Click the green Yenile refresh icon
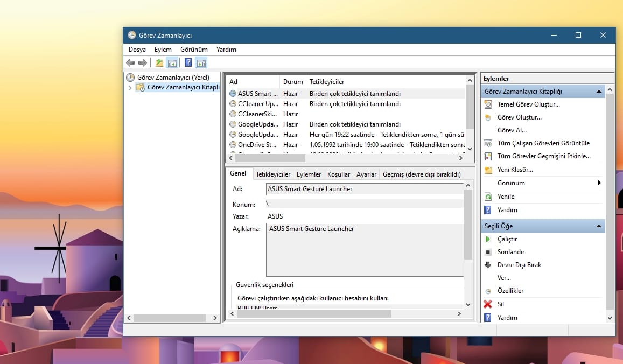Viewport: 623px width, 364px height. [488, 197]
